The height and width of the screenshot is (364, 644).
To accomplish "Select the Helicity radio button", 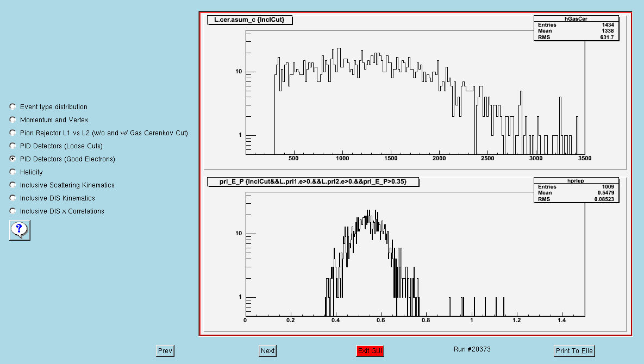I will click(x=12, y=172).
